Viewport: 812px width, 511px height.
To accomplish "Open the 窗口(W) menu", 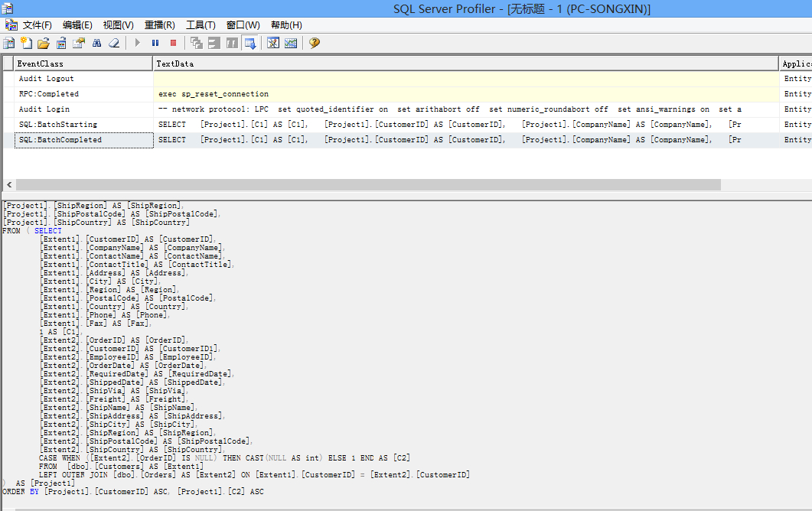I will (243, 24).
